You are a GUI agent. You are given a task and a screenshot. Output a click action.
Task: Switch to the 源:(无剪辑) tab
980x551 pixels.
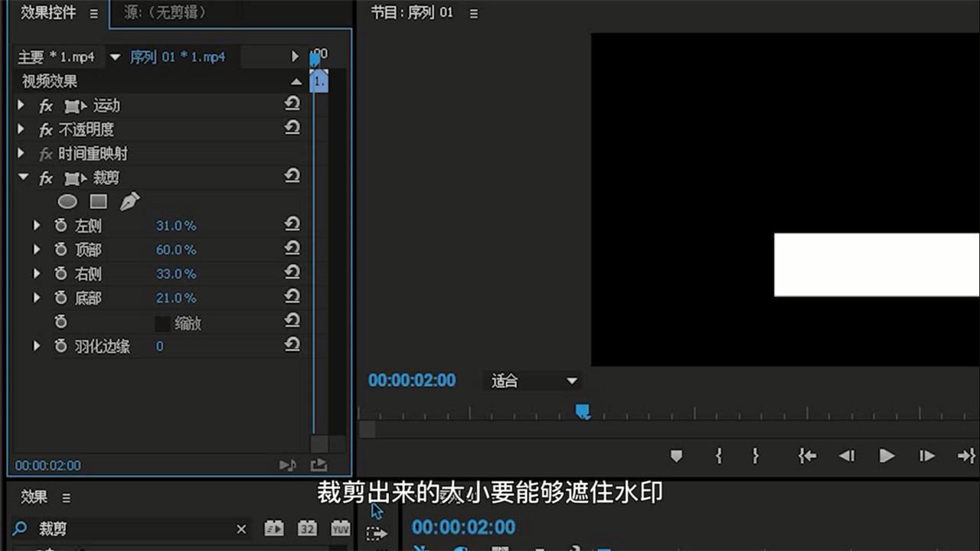click(x=165, y=13)
